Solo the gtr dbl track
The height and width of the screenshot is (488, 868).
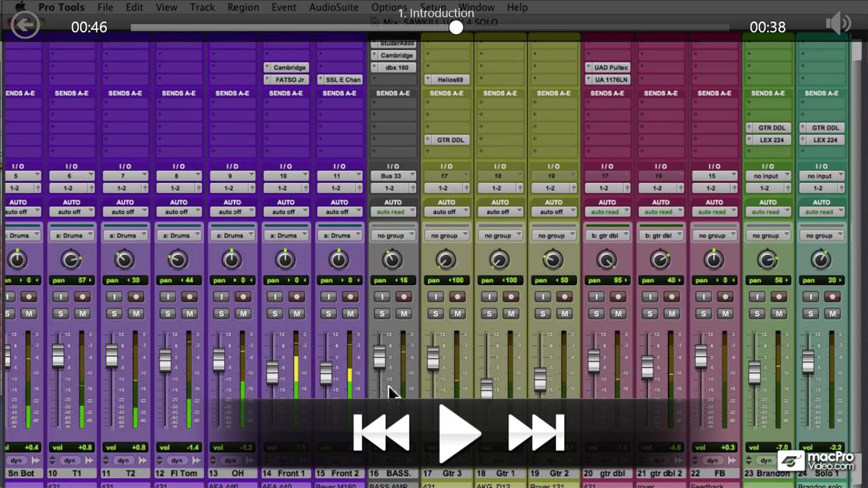point(596,313)
